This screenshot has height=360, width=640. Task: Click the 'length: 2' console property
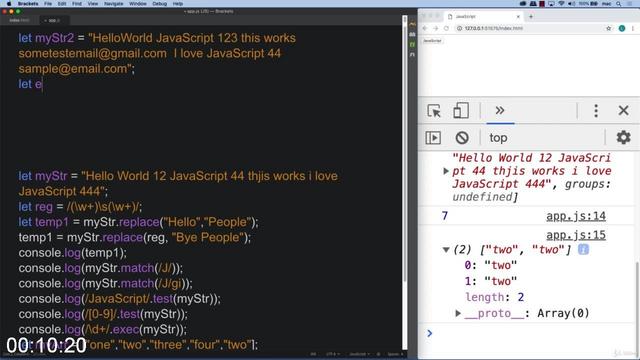[494, 297]
